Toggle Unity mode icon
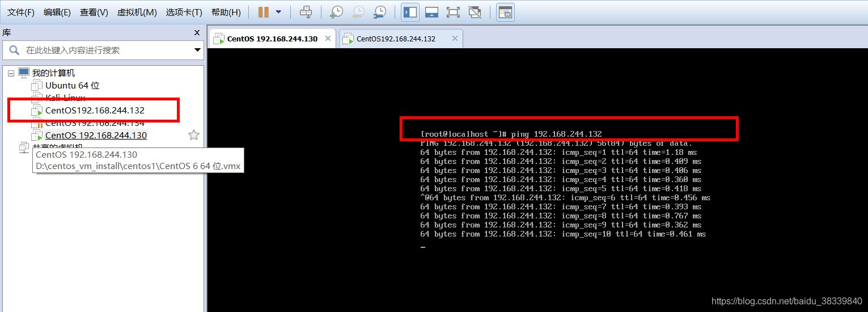 click(475, 12)
